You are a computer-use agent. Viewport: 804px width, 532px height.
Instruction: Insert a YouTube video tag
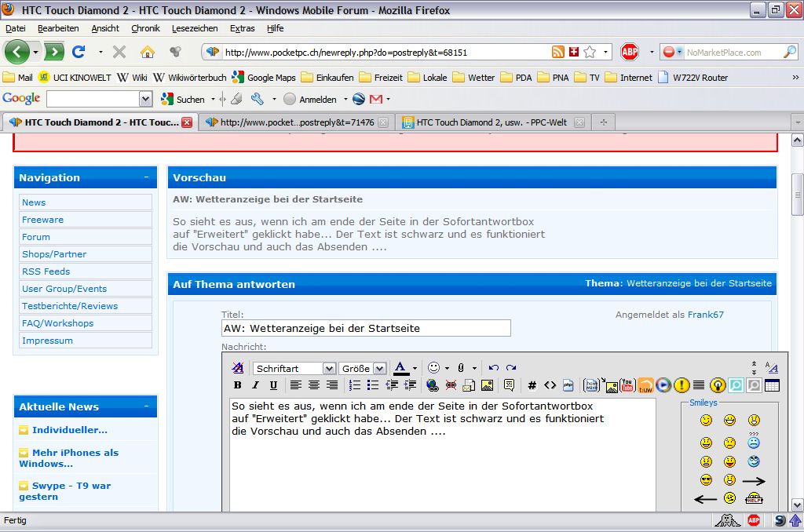click(627, 385)
